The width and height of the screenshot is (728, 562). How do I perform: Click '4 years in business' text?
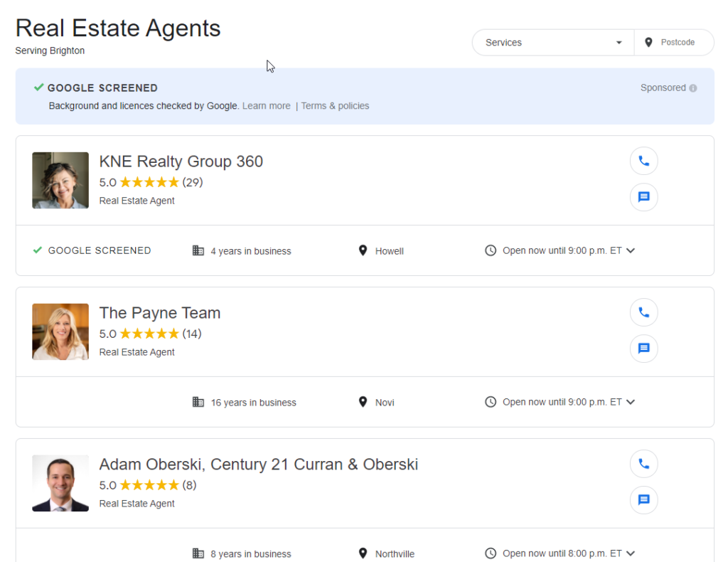[251, 251]
